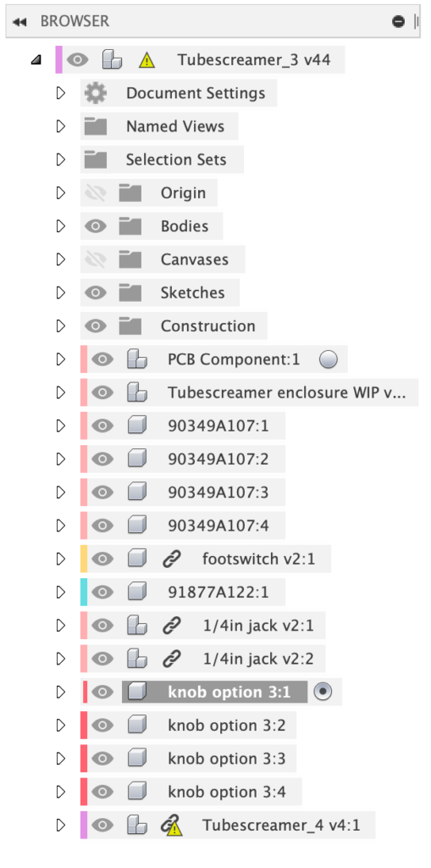Select the 91877A122:1 component

tap(218, 593)
